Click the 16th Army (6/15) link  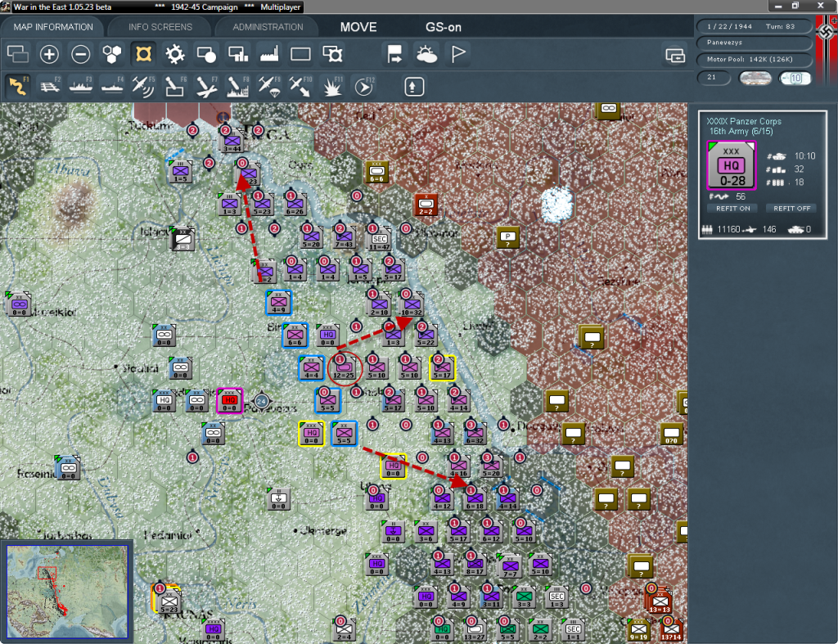[x=741, y=132]
